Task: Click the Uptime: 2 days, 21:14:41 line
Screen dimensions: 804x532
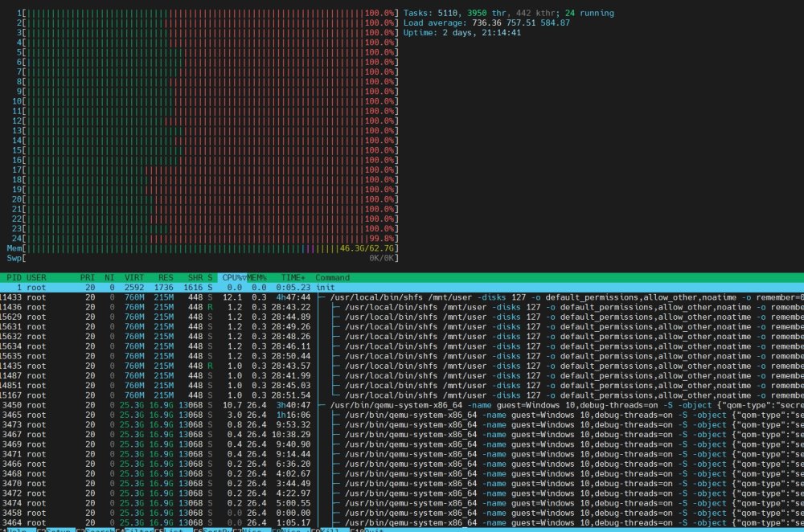Action: 462,33
